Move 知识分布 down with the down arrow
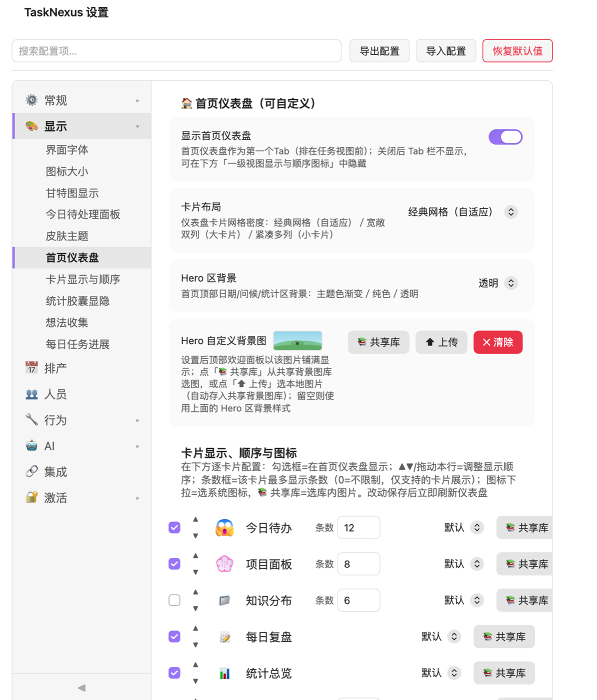Image resolution: width=597 pixels, height=700 pixels. tap(195, 608)
